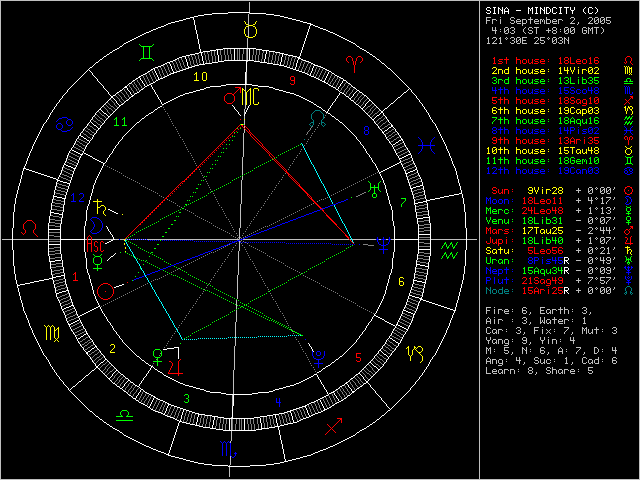
Task: Click the 'Yang: 9, Yin: 4' line
Action: 529,341
